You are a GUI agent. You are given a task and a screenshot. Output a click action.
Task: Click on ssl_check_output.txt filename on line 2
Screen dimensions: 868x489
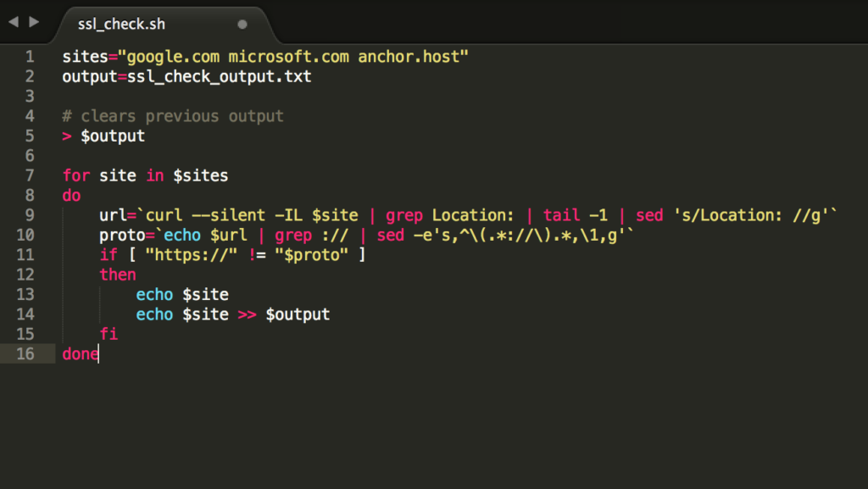219,76
